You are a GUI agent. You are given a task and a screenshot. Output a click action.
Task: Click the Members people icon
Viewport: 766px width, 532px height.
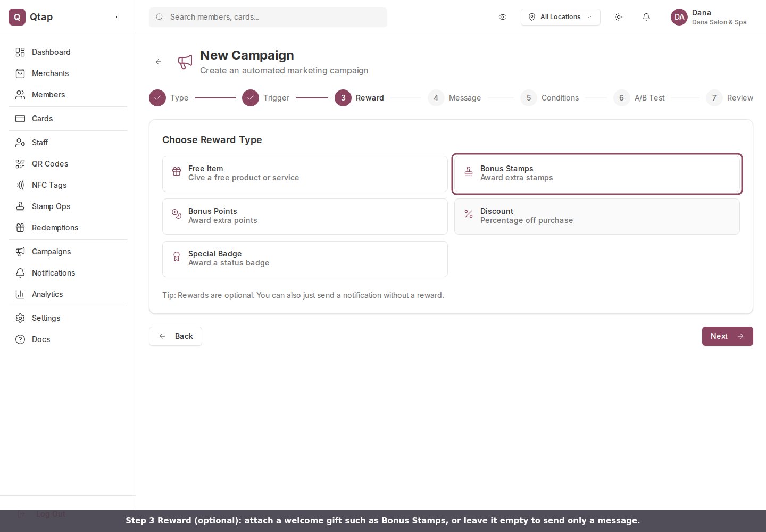(x=20, y=95)
